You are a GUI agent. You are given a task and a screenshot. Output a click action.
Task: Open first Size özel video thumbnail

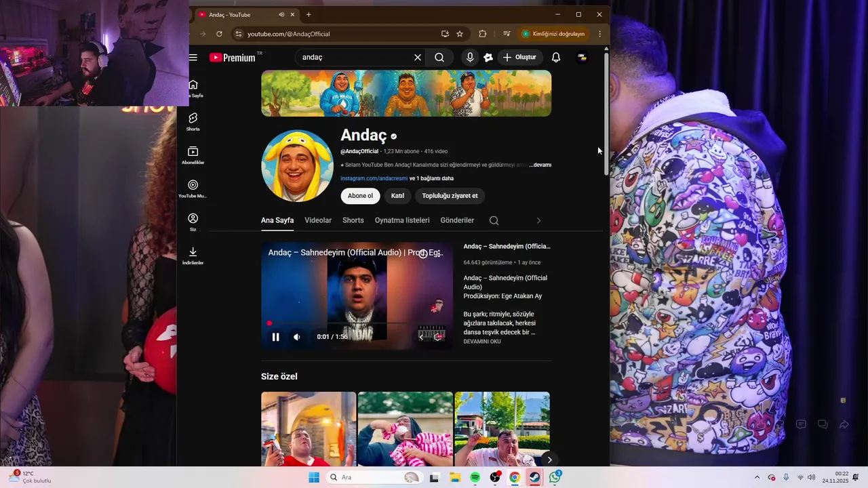pyautogui.click(x=309, y=429)
